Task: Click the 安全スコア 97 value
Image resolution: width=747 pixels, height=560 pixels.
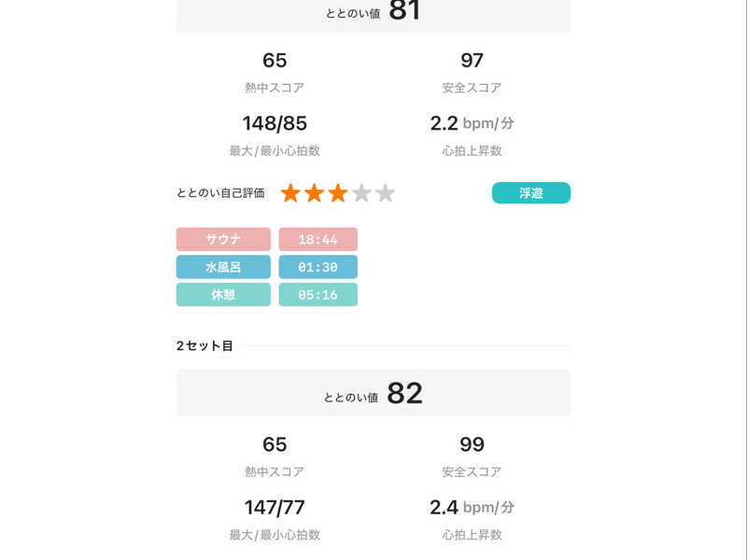Action: [472, 61]
